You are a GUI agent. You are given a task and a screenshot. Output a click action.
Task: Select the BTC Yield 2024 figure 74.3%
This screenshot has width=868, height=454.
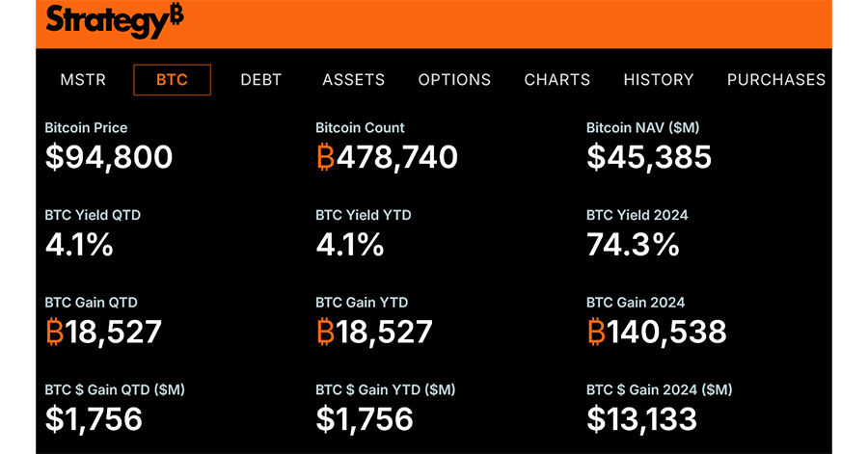pos(633,245)
